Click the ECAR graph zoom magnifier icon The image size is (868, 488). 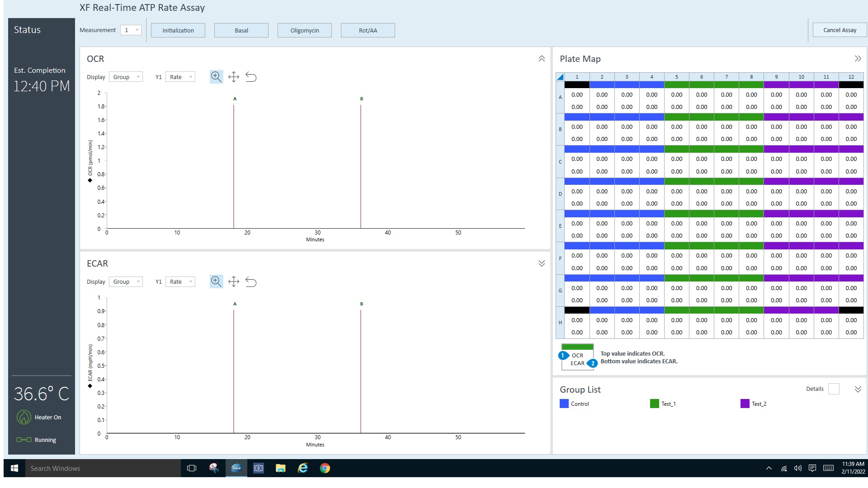pyautogui.click(x=216, y=282)
